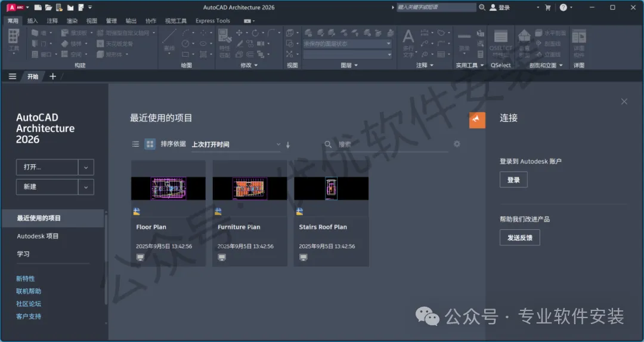The width and height of the screenshot is (644, 342).
Task: Click the Help question mark icon
Action: 563,7
